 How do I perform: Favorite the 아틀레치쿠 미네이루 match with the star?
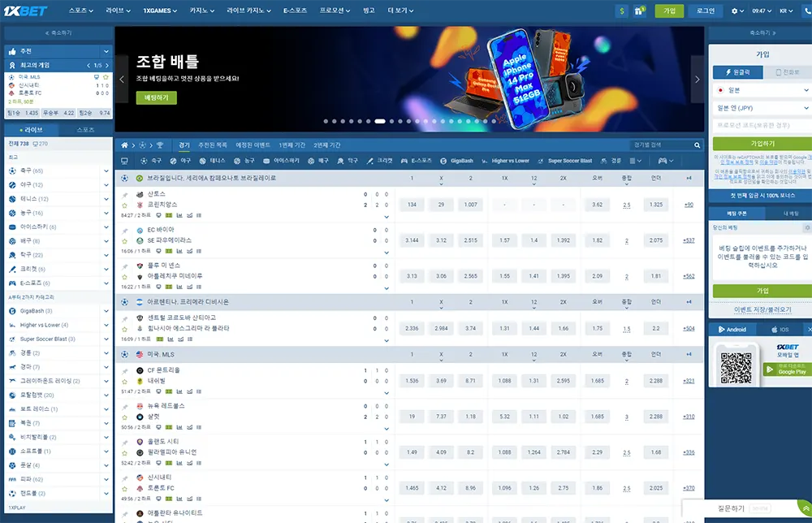point(124,276)
